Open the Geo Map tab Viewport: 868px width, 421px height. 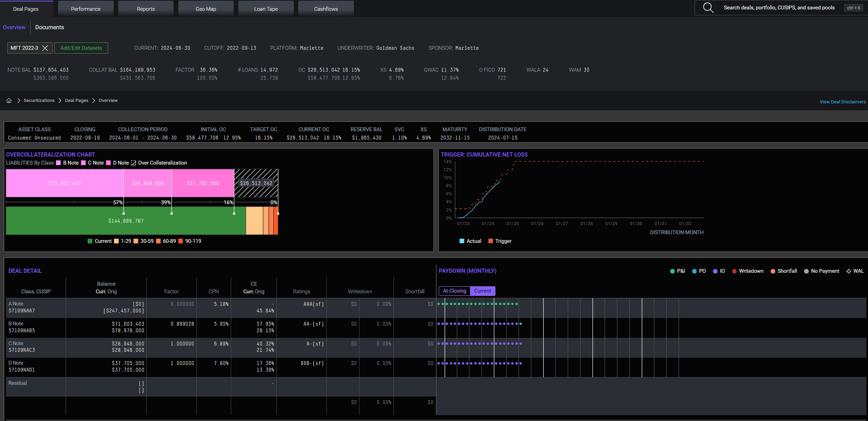click(x=206, y=9)
